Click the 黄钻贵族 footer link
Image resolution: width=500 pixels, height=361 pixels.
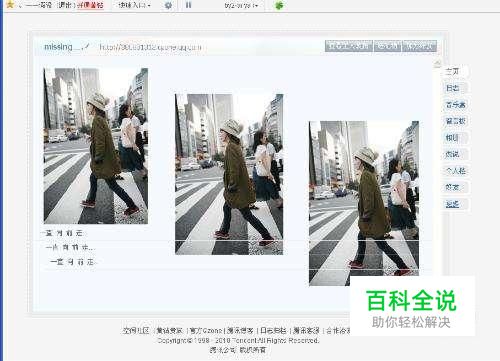pos(169,331)
